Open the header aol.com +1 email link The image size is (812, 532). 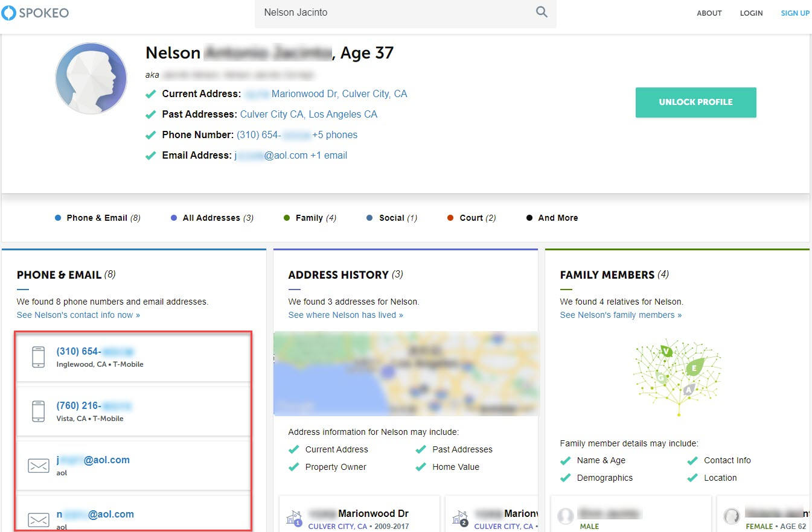tap(291, 156)
